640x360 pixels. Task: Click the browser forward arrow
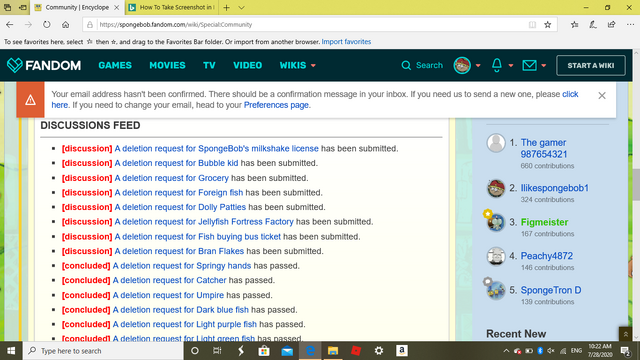click(28, 24)
